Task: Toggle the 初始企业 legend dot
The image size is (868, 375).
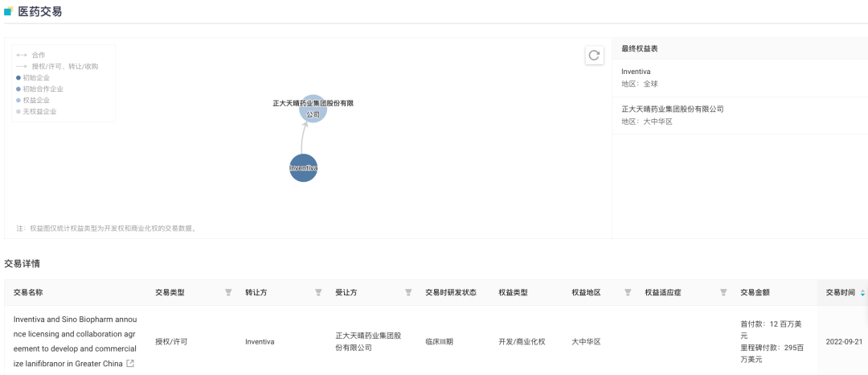Action: pyautogui.click(x=18, y=77)
